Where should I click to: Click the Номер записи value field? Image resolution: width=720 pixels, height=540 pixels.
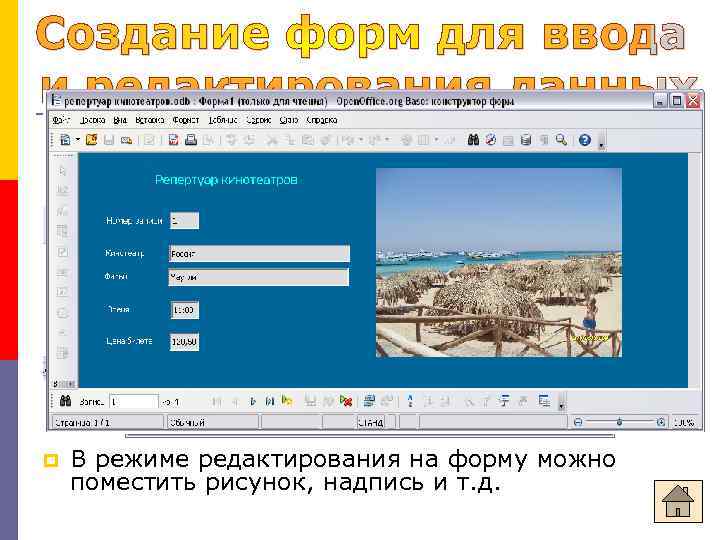pyautogui.click(x=185, y=221)
